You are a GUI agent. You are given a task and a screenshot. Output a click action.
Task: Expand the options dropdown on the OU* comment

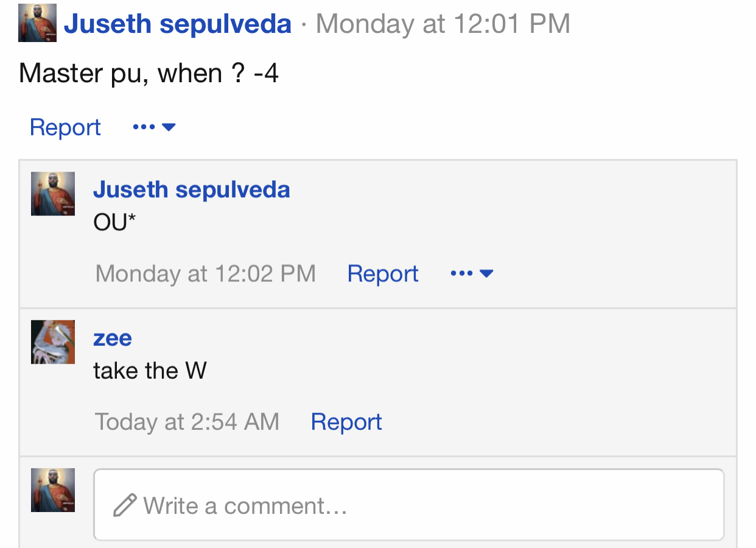tap(472, 273)
